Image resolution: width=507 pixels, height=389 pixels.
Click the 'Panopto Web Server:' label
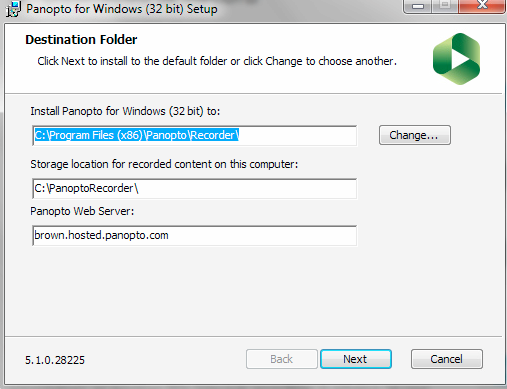82,211
